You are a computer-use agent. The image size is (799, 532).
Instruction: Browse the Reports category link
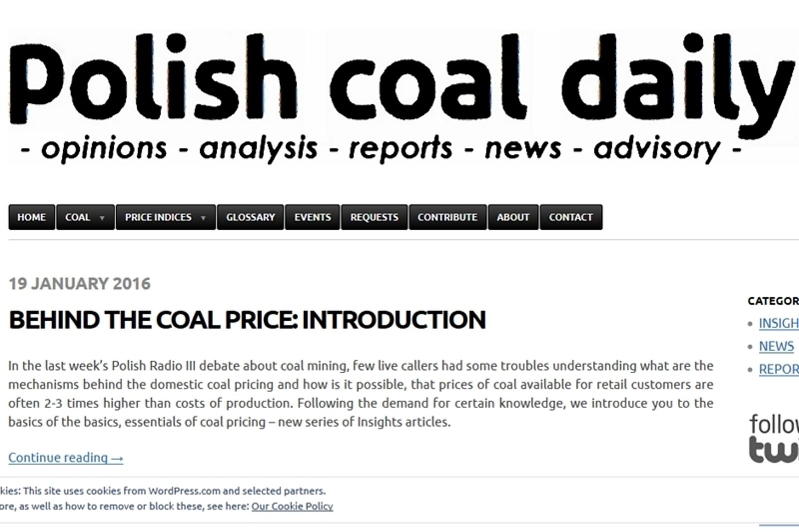779,369
